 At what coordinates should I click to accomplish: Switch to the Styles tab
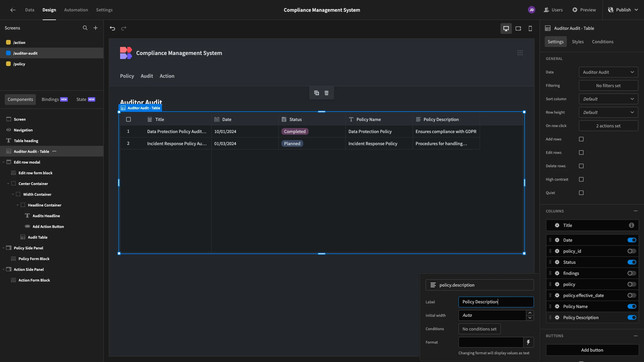(x=578, y=42)
